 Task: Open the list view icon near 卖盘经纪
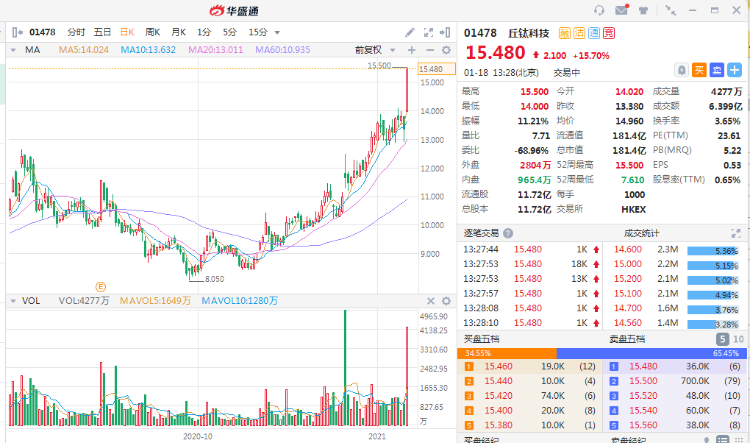(x=723, y=440)
